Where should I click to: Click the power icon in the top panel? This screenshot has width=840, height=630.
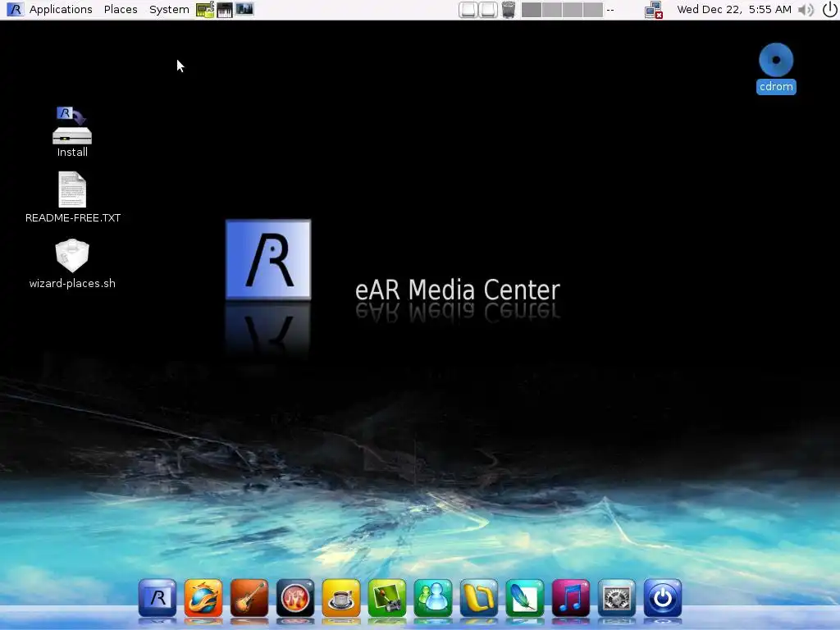coord(829,9)
